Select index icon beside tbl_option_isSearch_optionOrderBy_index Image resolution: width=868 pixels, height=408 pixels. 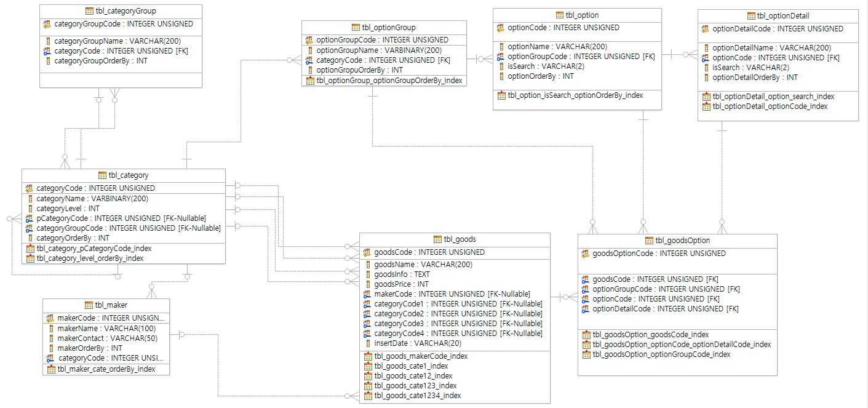(x=501, y=95)
